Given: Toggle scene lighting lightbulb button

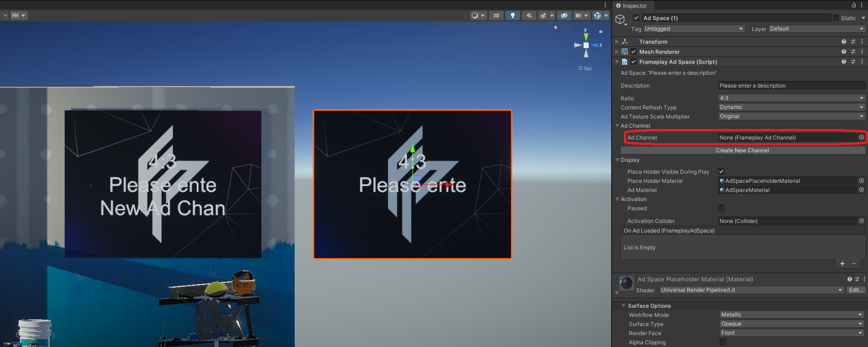Looking at the screenshot, I should tap(513, 16).
